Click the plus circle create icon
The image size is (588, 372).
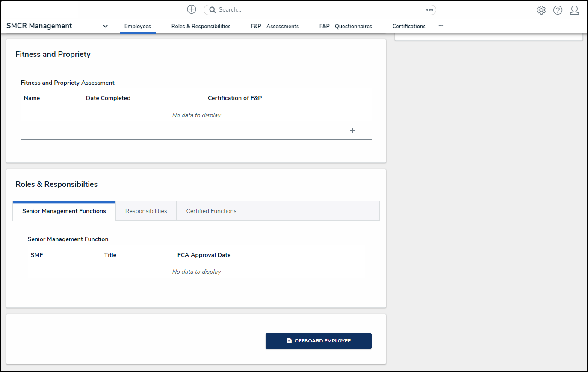click(x=192, y=9)
